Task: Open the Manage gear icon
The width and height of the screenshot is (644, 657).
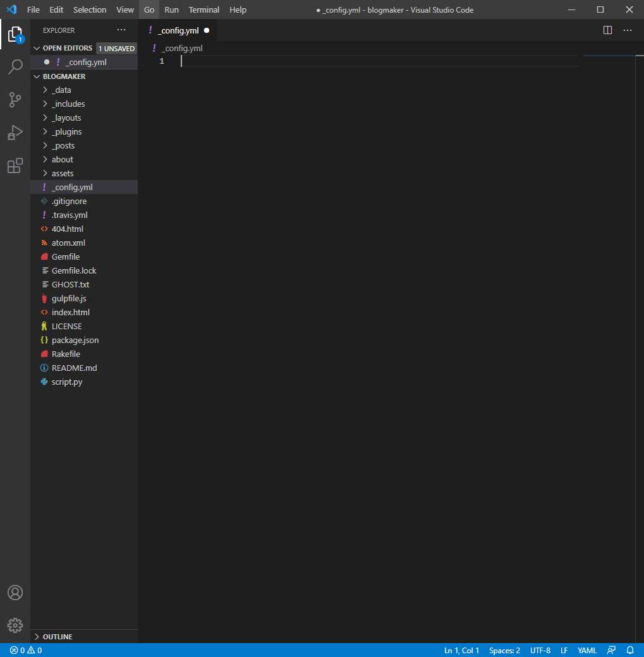Action: click(15, 625)
